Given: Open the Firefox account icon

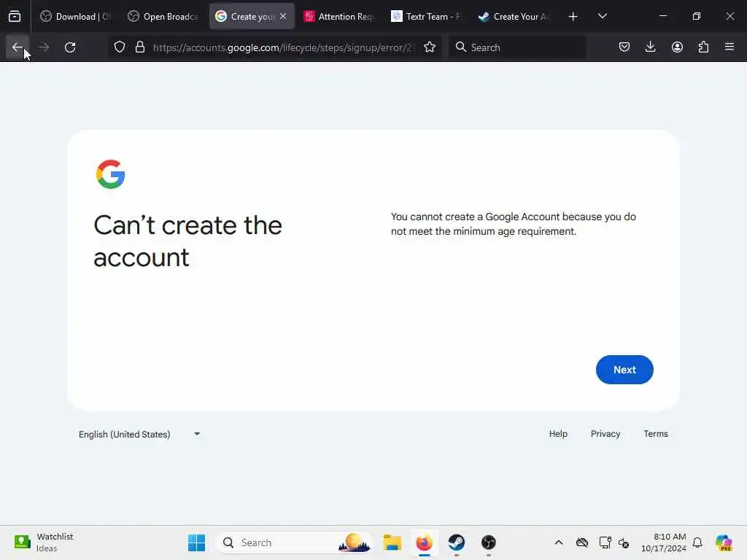Looking at the screenshot, I should tap(677, 47).
